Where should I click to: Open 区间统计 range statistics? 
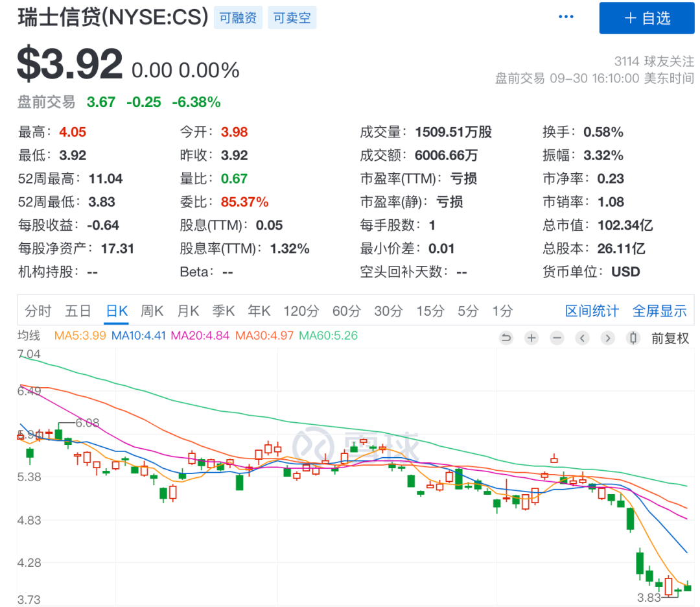[592, 311]
